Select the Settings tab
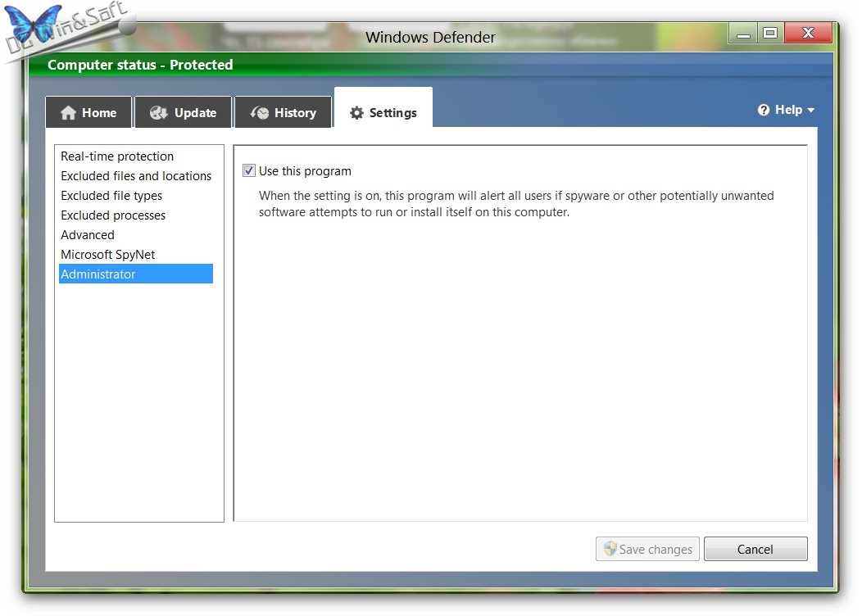The width and height of the screenshot is (862, 616). (383, 107)
